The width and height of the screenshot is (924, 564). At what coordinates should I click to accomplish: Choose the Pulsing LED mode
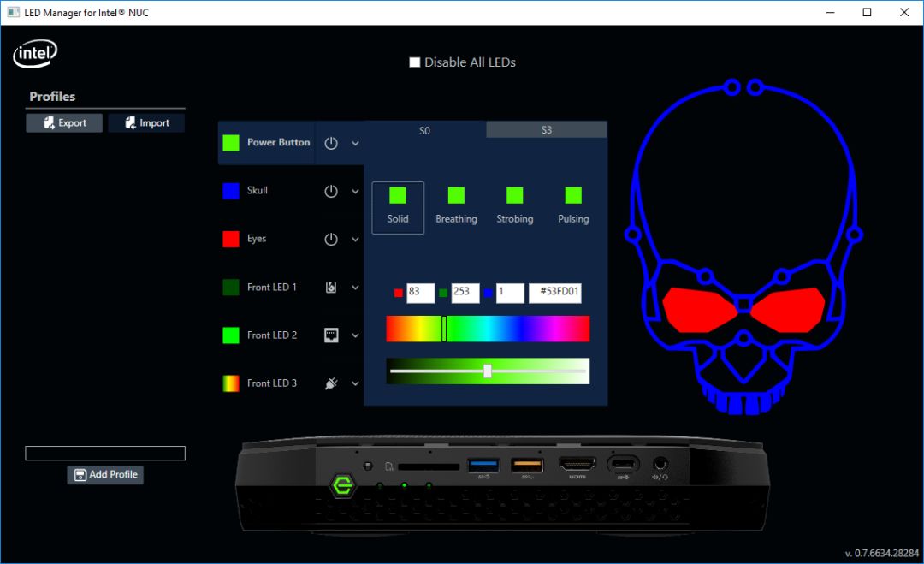coord(573,207)
